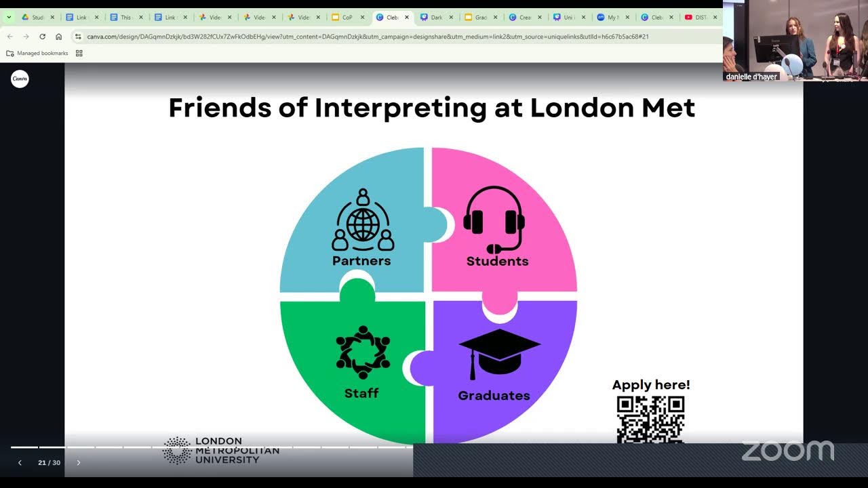Close the CoP tab
868x488 pixels.
pos(362,18)
